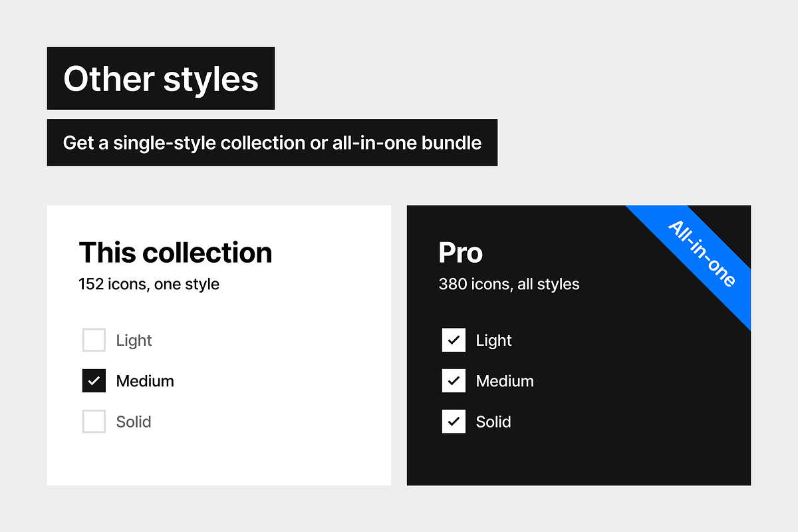
Task: Check the Solid checkbox in This collection
Action: [94, 422]
